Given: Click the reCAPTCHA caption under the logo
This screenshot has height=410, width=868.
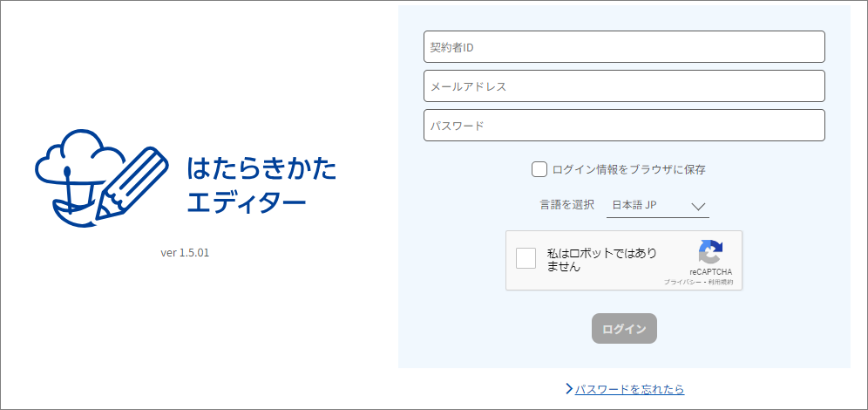Looking at the screenshot, I should [711, 272].
